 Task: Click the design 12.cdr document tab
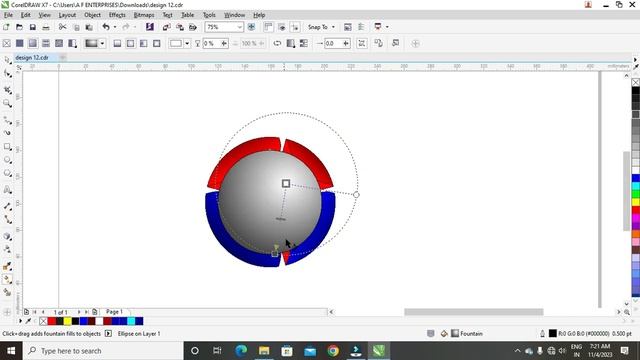coord(32,58)
